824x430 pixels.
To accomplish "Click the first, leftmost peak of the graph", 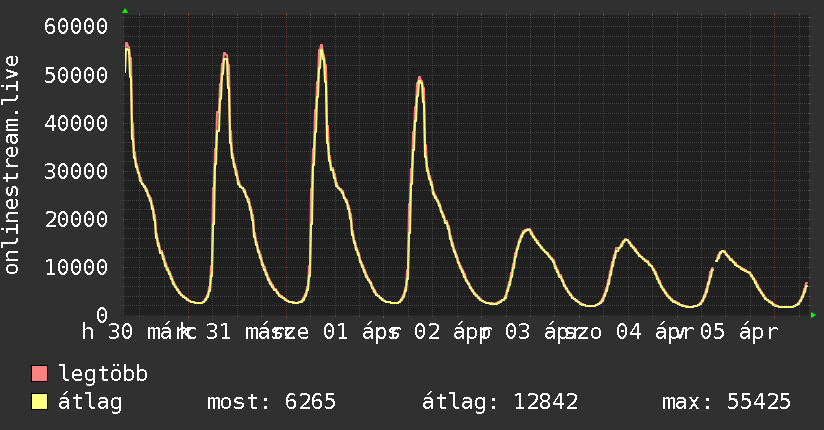I will pos(127,45).
